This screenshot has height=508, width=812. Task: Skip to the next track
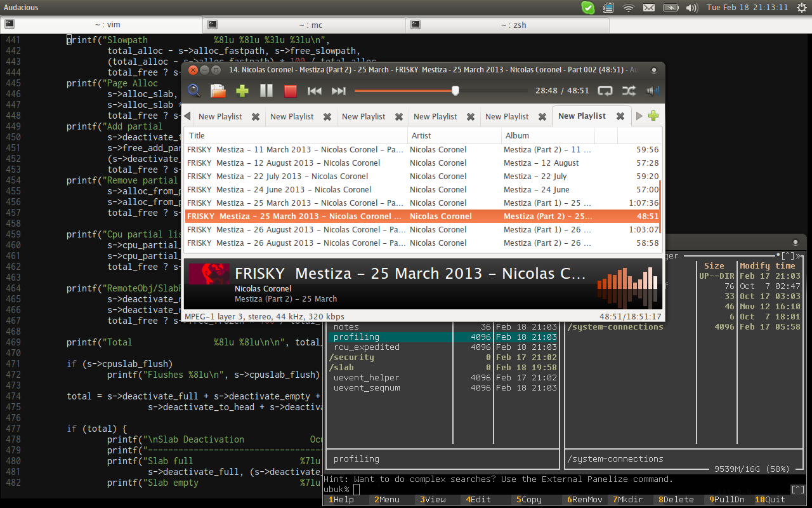pyautogui.click(x=339, y=91)
